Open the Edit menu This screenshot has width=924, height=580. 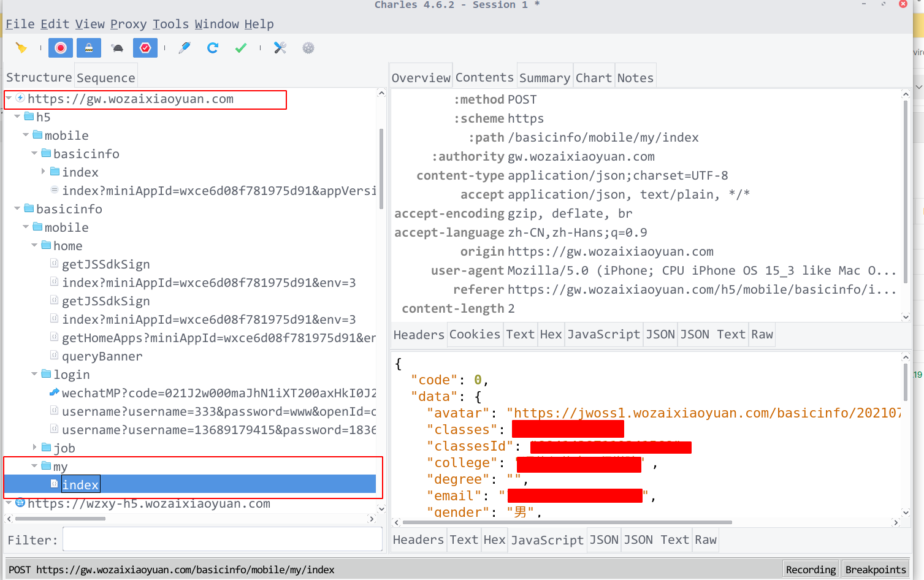[55, 24]
